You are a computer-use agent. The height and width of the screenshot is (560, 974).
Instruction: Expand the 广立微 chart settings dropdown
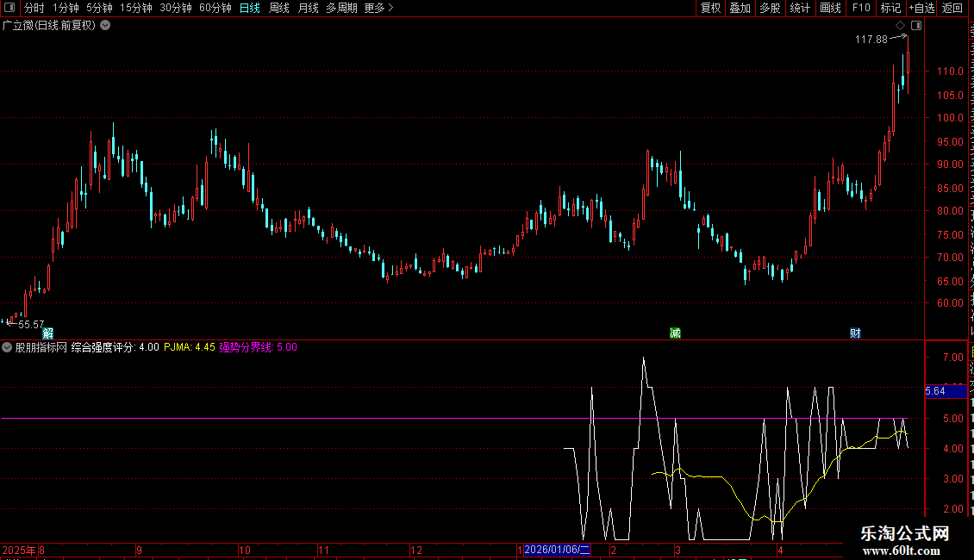[106, 26]
